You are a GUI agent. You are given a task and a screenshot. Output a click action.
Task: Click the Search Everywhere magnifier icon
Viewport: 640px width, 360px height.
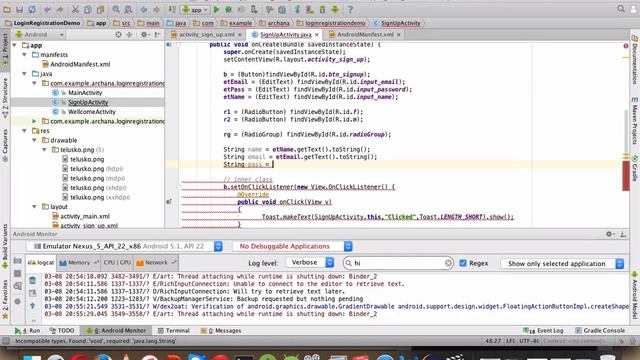coord(621,9)
